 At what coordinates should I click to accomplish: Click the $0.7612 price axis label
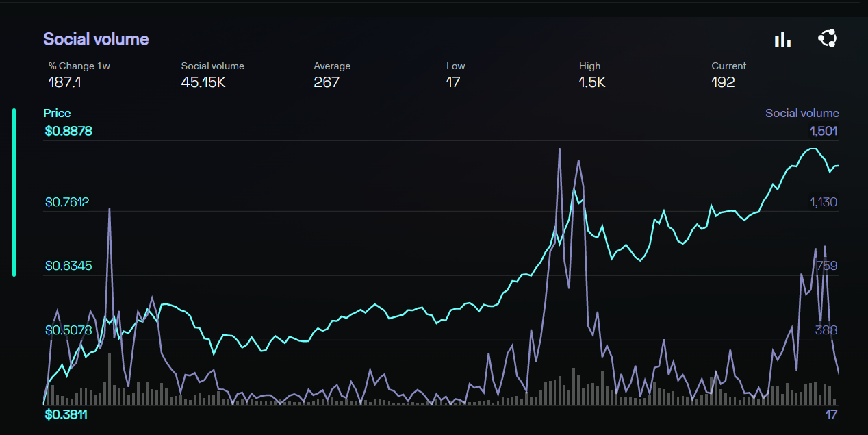(x=67, y=202)
